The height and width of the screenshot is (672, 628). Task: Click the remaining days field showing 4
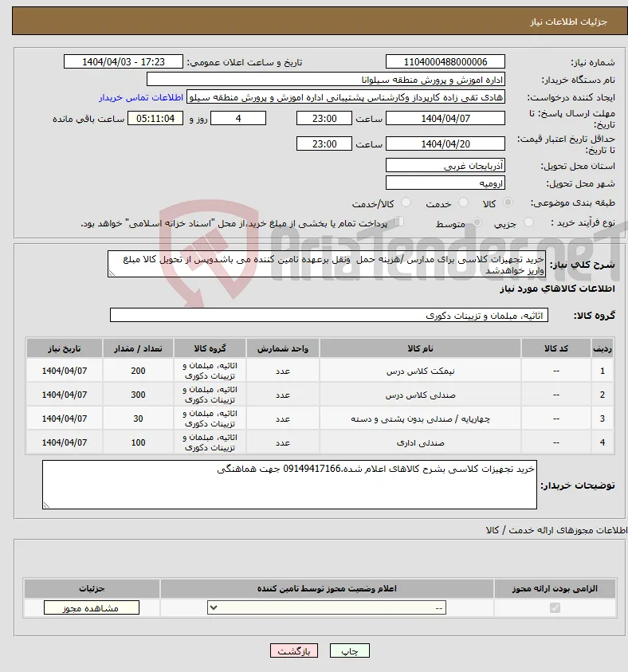[x=238, y=118]
